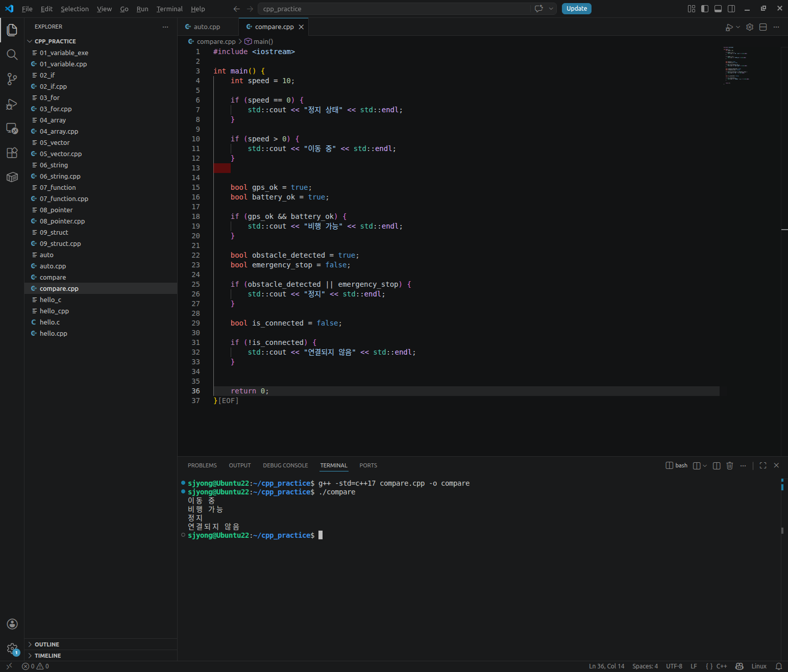Go forward with navigation arrow

pos(250,9)
